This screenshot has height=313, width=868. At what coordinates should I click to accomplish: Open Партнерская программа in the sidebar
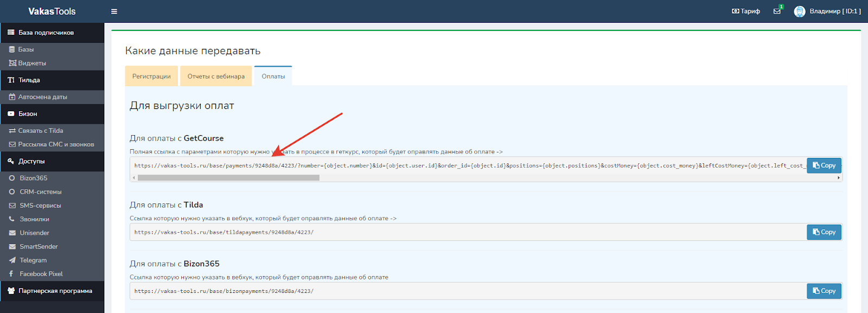pos(55,291)
